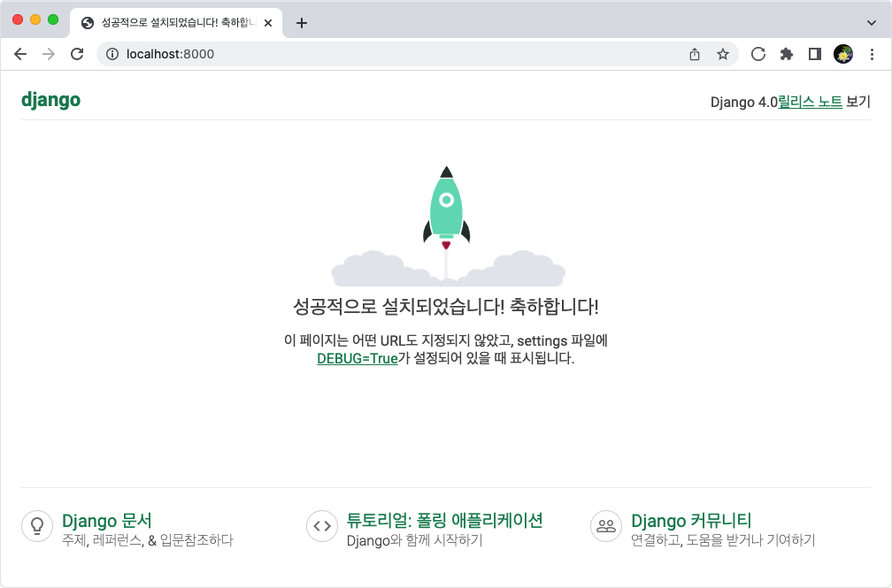The image size is (892, 588).
Task: View site information icon in address bar
Action: [112, 54]
